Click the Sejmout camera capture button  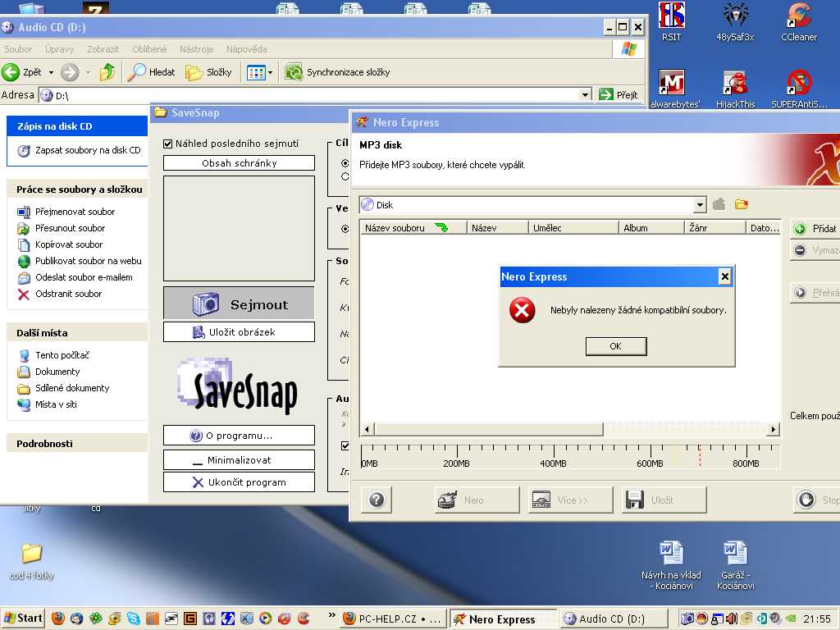pos(239,304)
